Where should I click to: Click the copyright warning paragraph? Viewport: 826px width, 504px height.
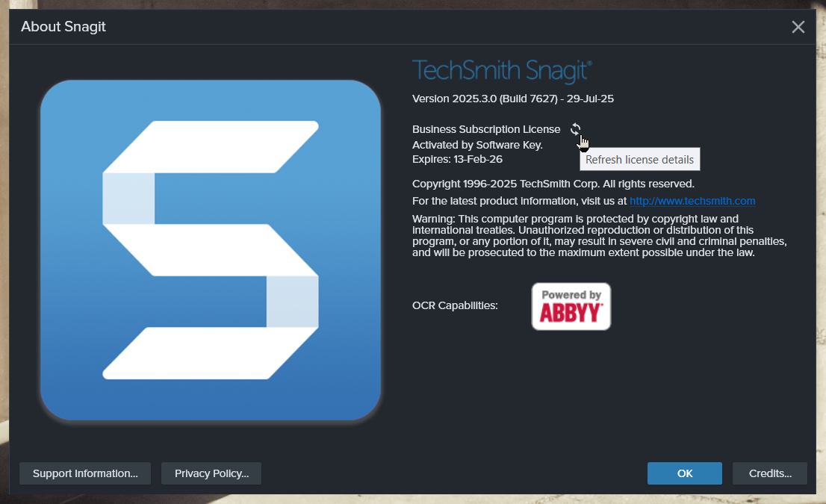[x=597, y=235]
